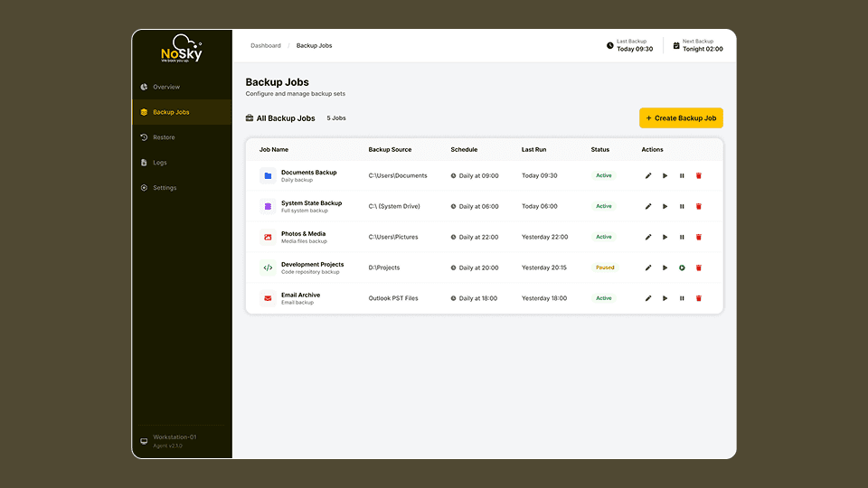Edit the Development Projects job
Image resolution: width=868 pixels, height=488 pixels.
click(648, 268)
